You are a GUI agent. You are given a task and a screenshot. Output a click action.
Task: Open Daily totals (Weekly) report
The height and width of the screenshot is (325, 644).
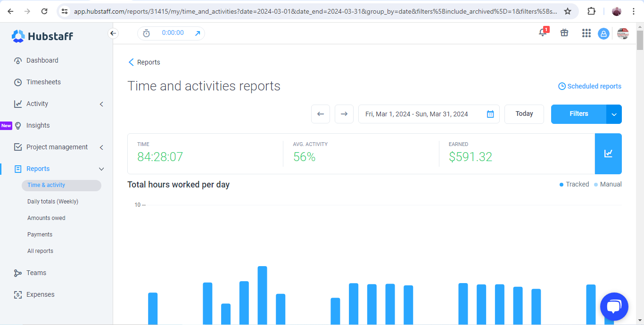[x=53, y=202]
